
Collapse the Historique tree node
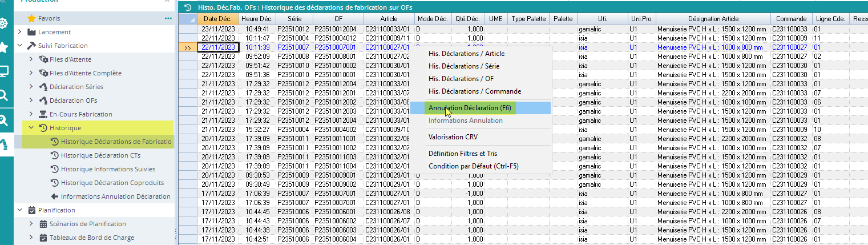tap(31, 128)
